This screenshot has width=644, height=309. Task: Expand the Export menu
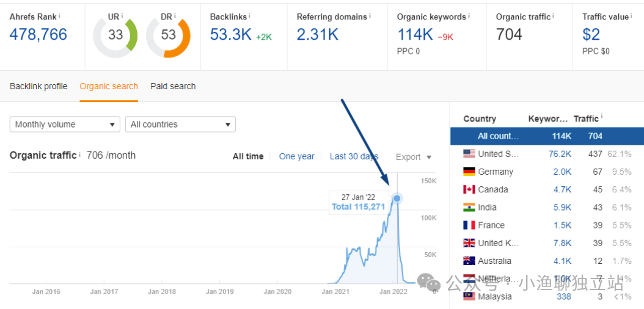tap(414, 157)
